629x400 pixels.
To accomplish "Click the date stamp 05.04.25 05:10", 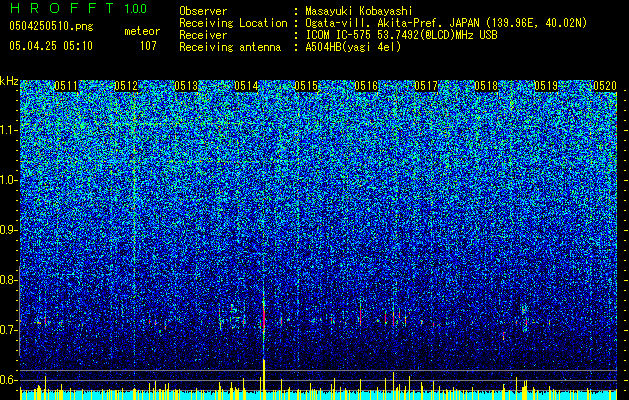I will coord(51,46).
